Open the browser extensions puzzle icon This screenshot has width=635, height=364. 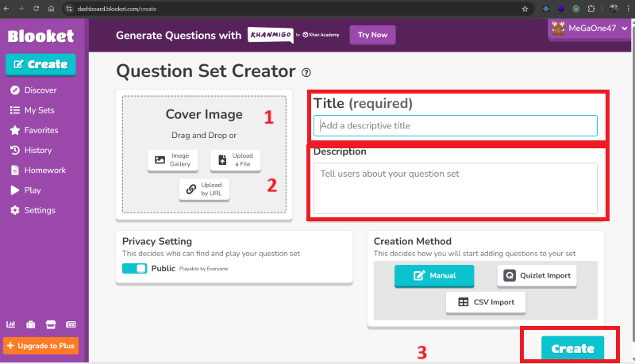click(x=591, y=9)
